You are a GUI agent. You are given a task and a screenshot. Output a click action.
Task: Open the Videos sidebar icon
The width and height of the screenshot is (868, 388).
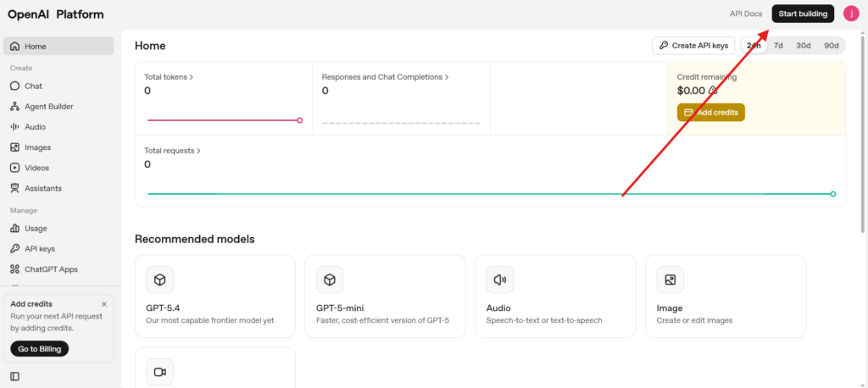[x=15, y=168]
